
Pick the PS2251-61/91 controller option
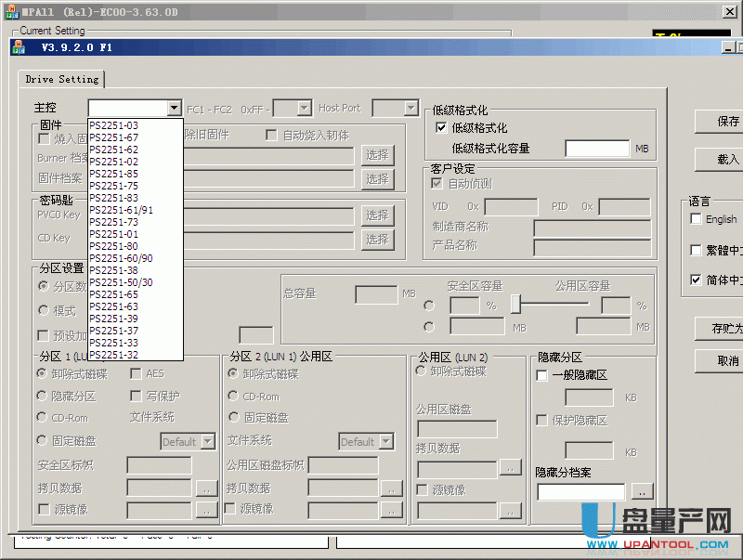pos(121,210)
